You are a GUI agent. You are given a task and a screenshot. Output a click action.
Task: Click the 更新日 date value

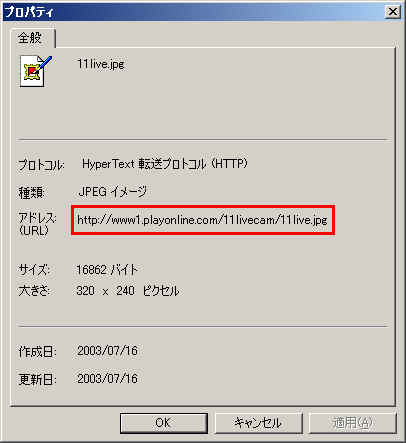pyautogui.click(x=107, y=379)
